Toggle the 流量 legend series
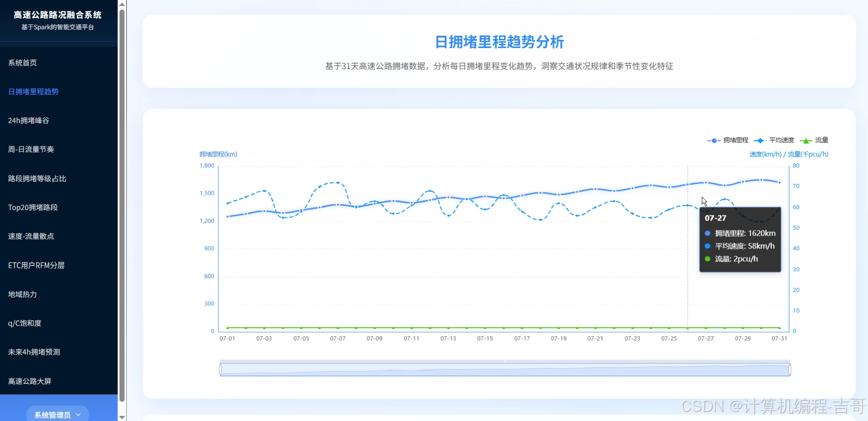 [x=814, y=140]
